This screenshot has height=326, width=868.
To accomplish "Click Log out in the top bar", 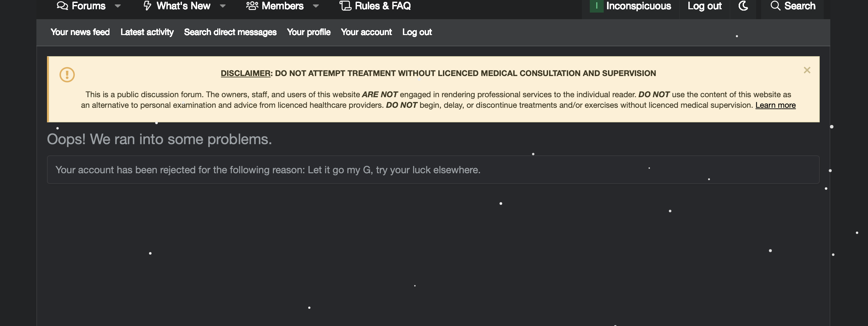I will 704,6.
